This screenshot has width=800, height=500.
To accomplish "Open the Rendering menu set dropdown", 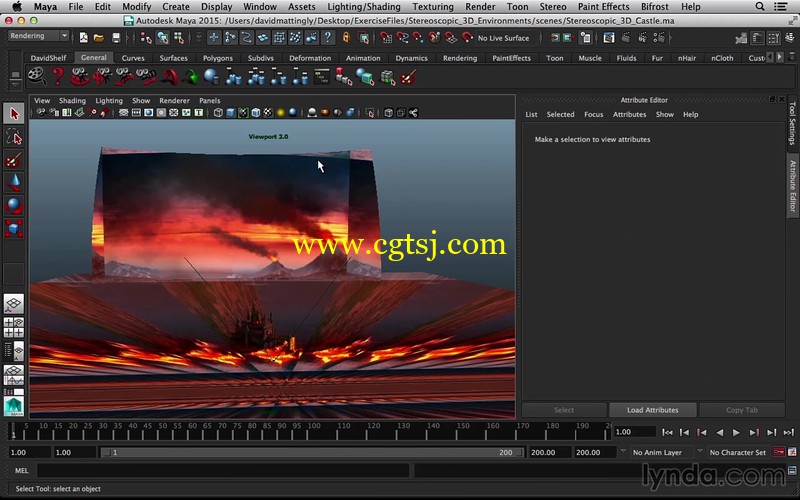I will [39, 36].
